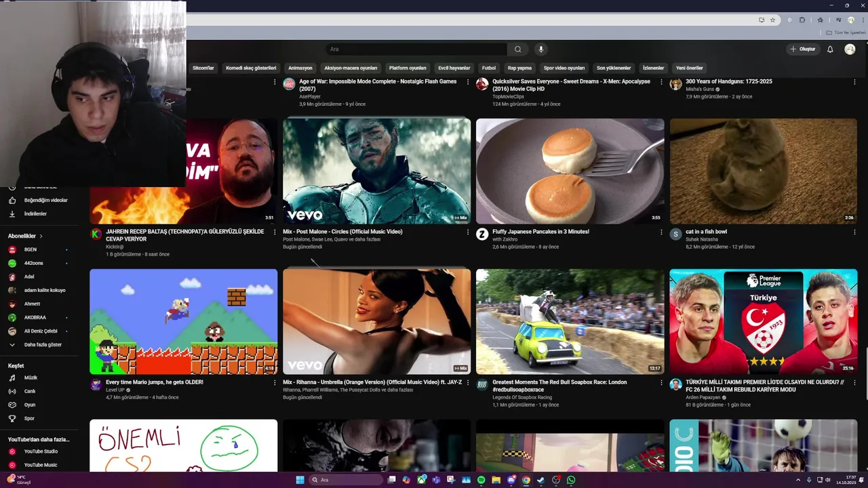
Task: Open YouTube Studio link
Action: click(x=39, y=451)
